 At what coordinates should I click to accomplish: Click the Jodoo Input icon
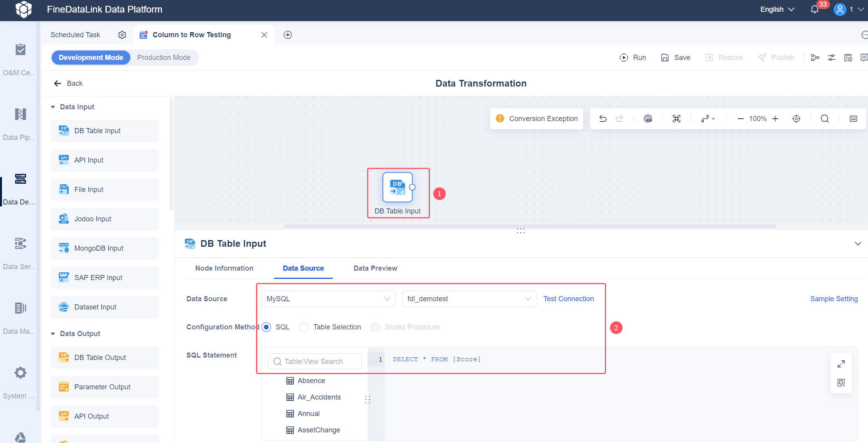(64, 219)
